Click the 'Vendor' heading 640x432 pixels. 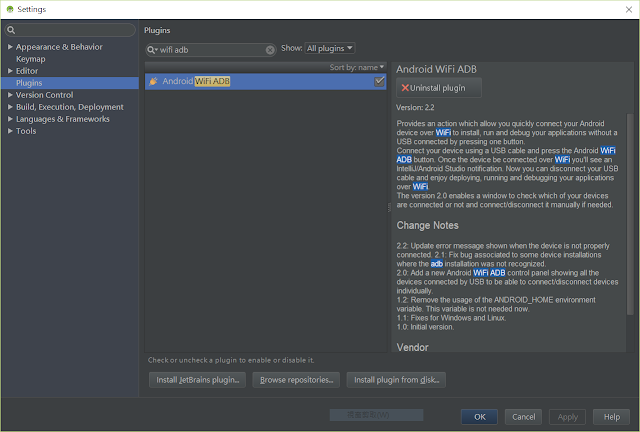[412, 347]
